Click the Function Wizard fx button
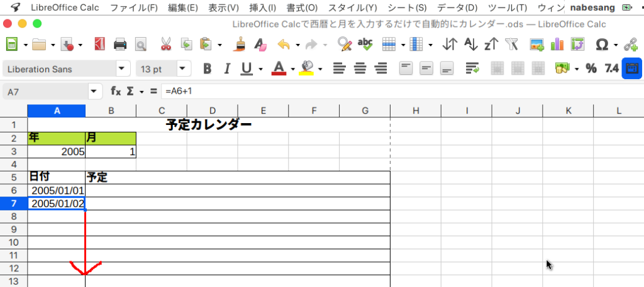The height and width of the screenshot is (287, 644). click(116, 92)
